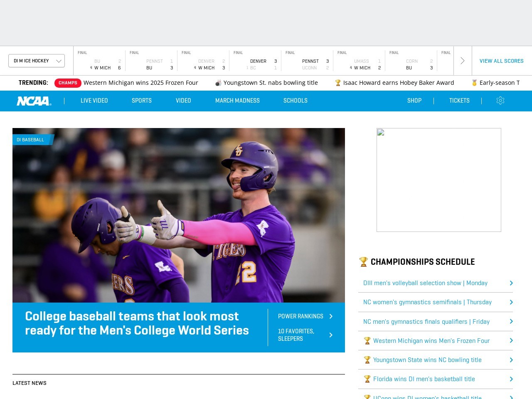Click the Latest News heading

tap(30, 383)
